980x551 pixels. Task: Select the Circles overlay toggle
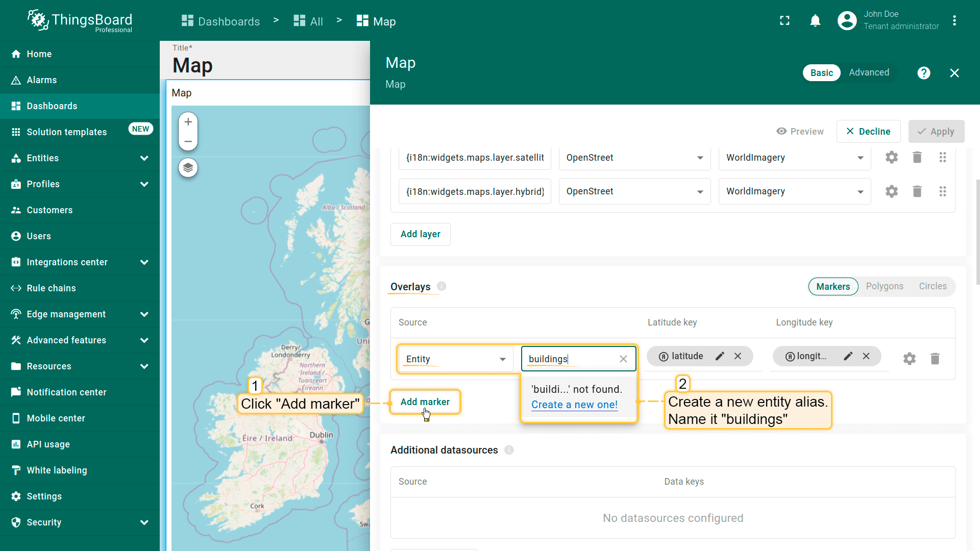coord(933,286)
